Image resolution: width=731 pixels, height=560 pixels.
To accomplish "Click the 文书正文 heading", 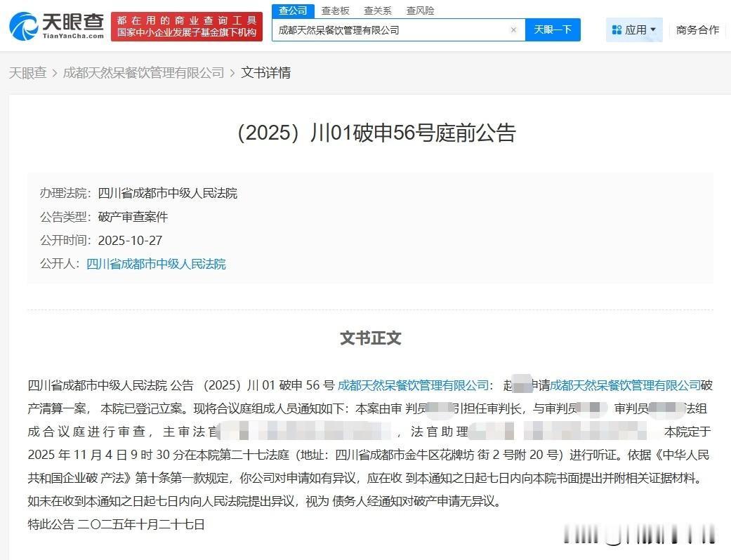I will tap(371, 338).
